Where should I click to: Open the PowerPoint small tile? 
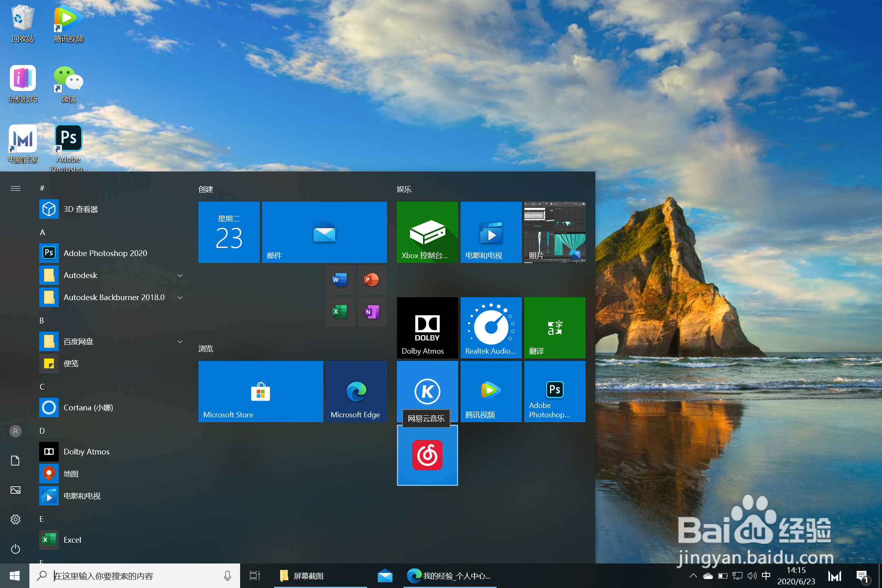372,280
